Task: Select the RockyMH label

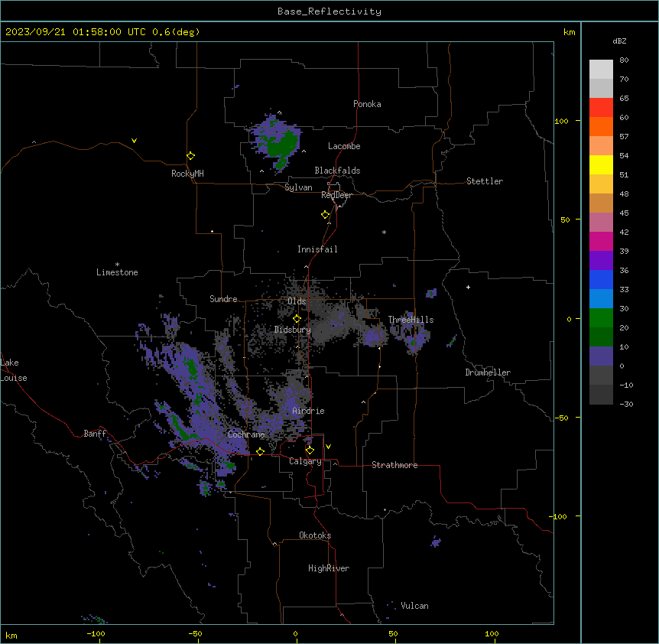Action: [x=187, y=174]
